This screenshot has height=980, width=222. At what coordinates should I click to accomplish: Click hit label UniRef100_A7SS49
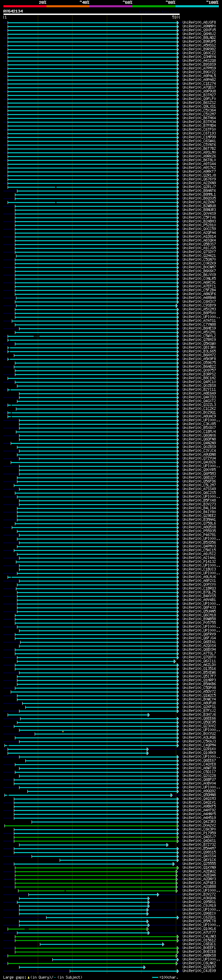point(199,489)
